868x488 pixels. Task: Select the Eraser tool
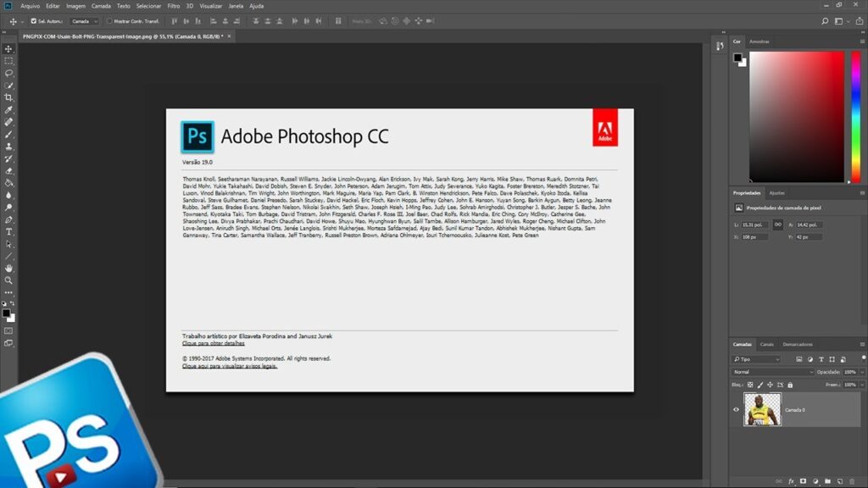pos(8,171)
